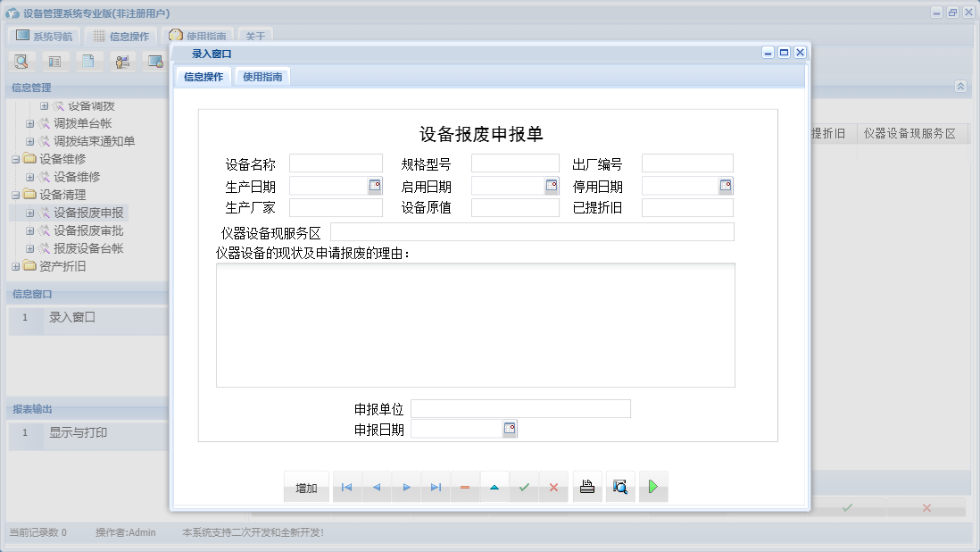Click the print icon in the dialog toolbar
This screenshot has width=980, height=552.
(587, 487)
